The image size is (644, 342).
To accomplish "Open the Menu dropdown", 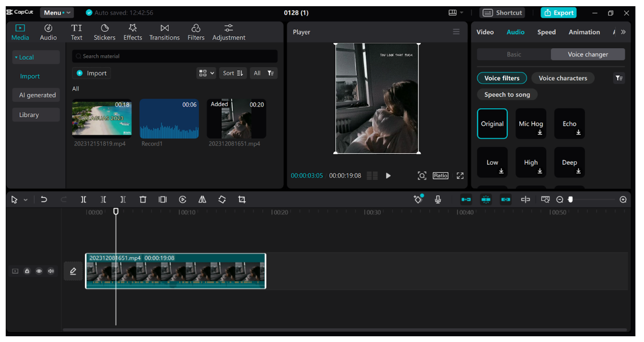I will tap(57, 13).
